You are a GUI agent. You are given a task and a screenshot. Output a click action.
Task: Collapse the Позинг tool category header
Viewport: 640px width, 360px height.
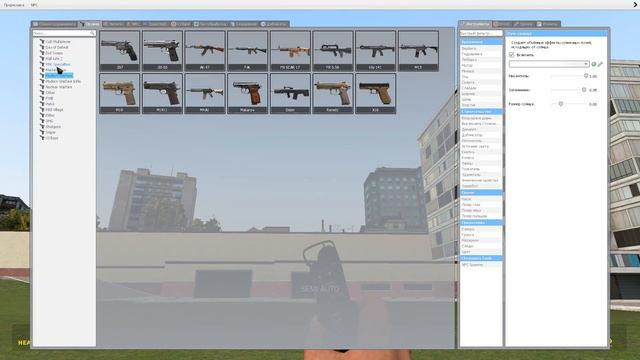tap(481, 192)
